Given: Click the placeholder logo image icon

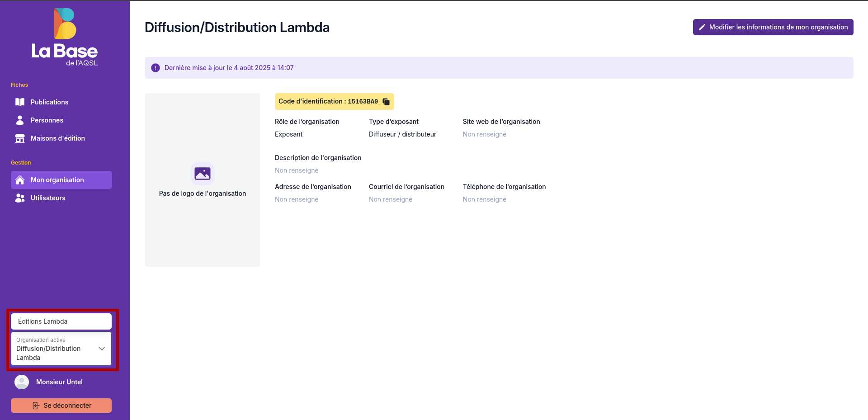Looking at the screenshot, I should [202, 173].
